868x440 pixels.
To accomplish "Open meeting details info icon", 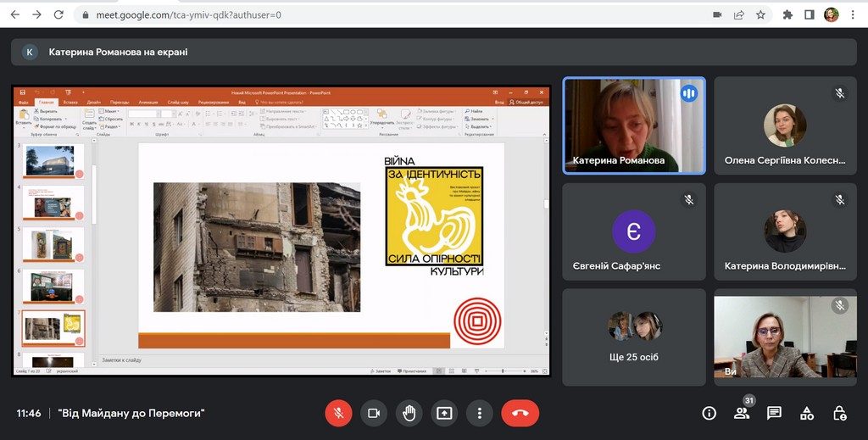I will click(709, 413).
